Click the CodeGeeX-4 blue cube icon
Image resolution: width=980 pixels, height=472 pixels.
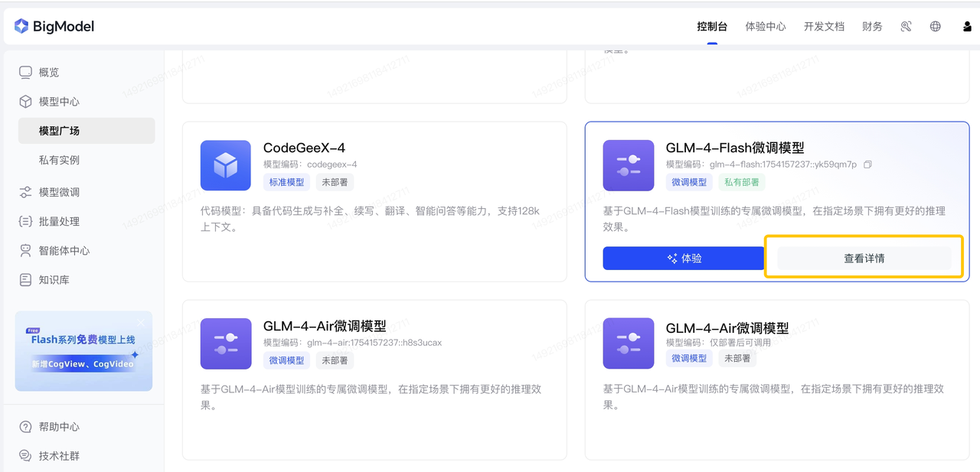click(226, 165)
